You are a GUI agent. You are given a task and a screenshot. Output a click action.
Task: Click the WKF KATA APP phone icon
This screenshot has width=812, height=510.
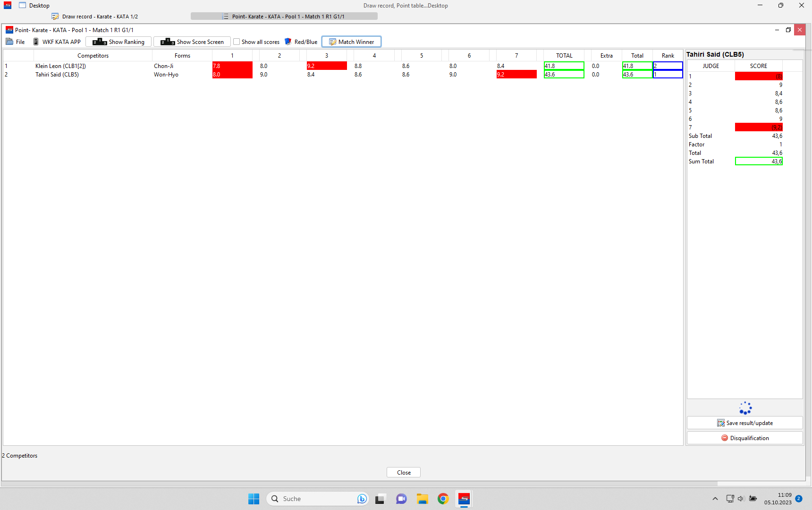point(36,42)
